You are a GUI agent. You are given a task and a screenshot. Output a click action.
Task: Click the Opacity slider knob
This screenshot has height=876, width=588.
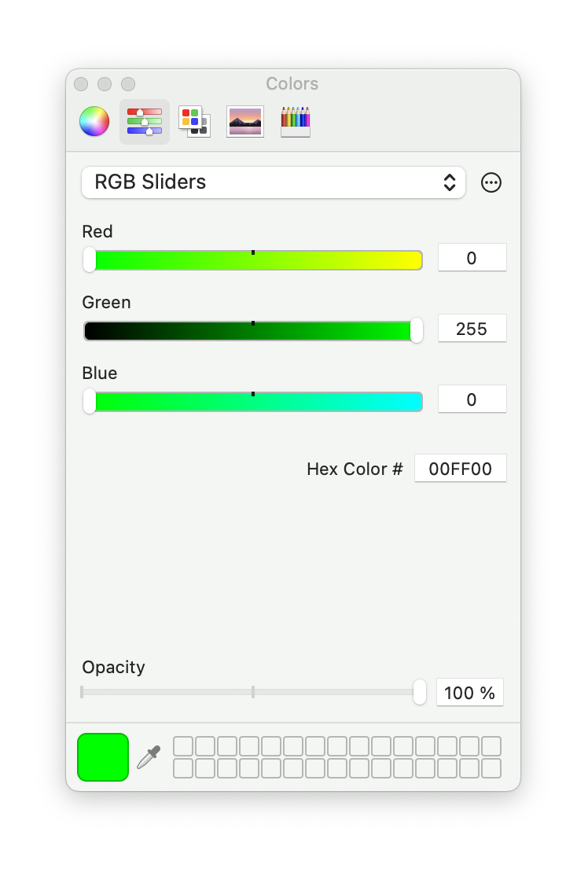pos(420,692)
